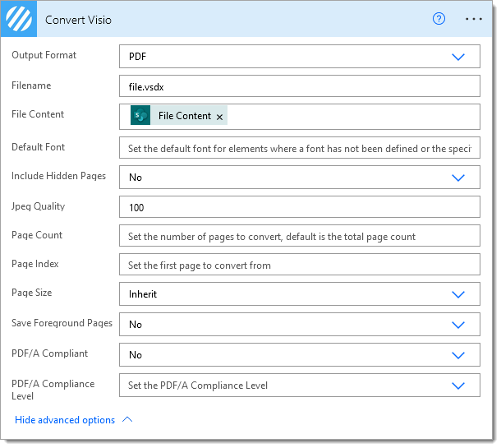
Task: Click the File Content field label
Action: click(x=38, y=114)
